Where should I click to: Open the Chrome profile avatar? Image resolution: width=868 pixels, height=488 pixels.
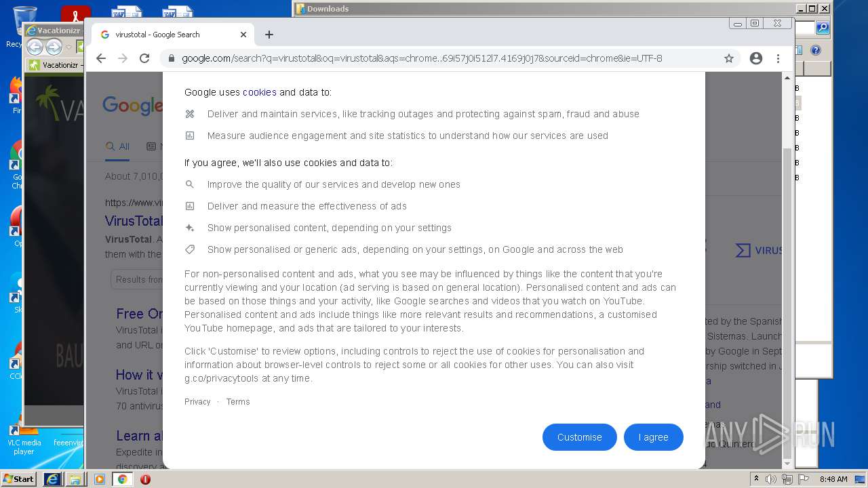pyautogui.click(x=756, y=58)
